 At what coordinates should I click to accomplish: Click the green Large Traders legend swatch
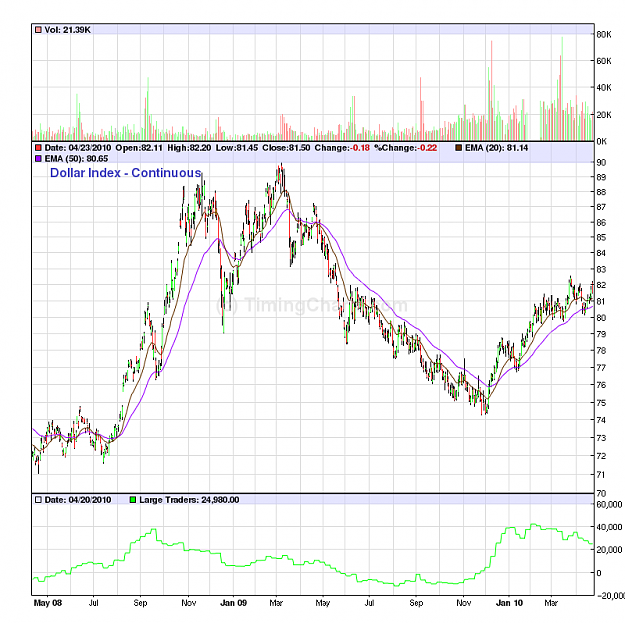[133, 500]
